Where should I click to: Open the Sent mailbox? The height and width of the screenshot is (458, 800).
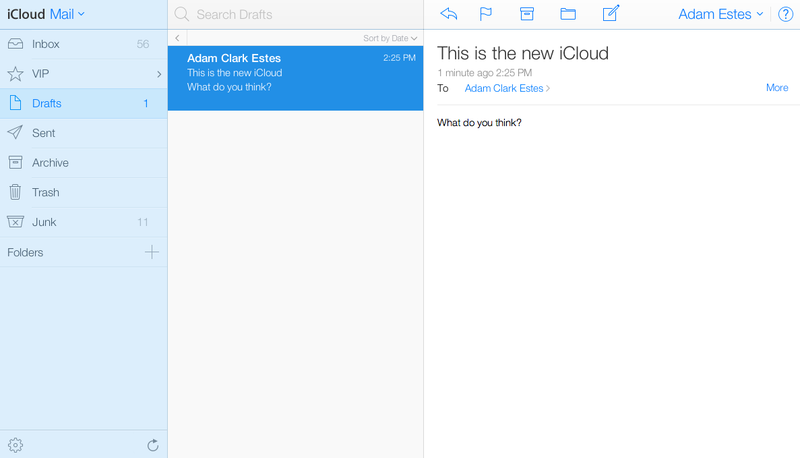[x=84, y=133]
